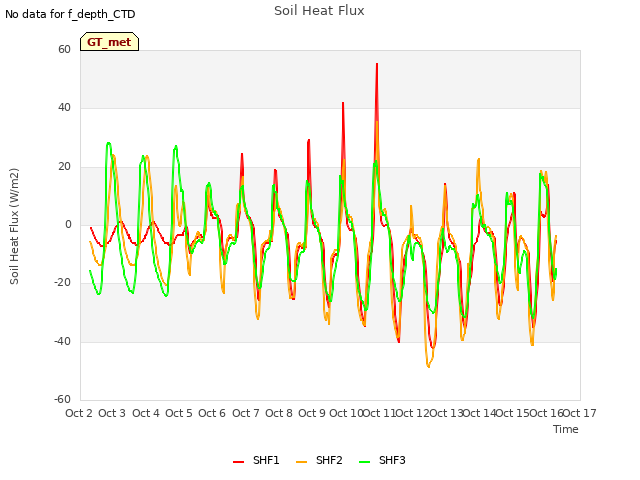
Task: Click the Oct 5 x-axis label
Action: tap(179, 413)
